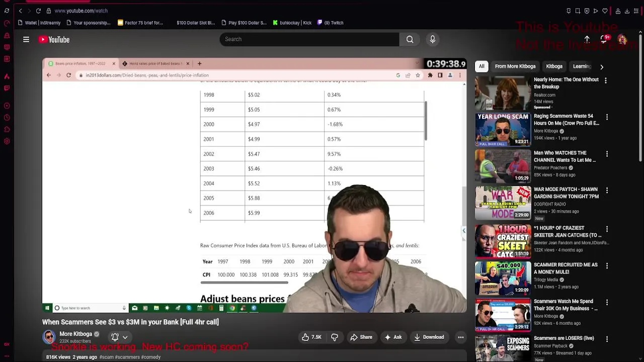Open Raging Scammers YEAR LONG SCAM thumbnail
This screenshot has height=362, width=644.
click(x=503, y=130)
